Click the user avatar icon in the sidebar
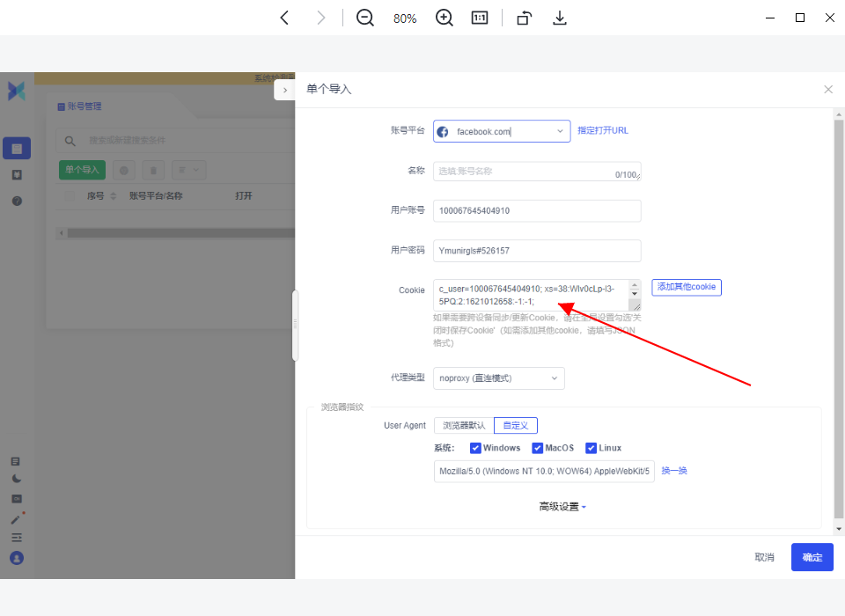The height and width of the screenshot is (616, 845). [17, 558]
